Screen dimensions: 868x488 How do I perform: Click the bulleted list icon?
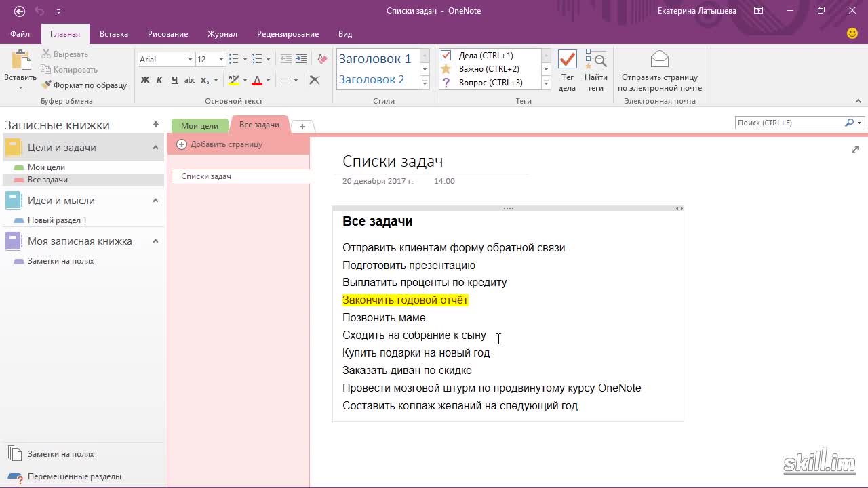(x=234, y=60)
